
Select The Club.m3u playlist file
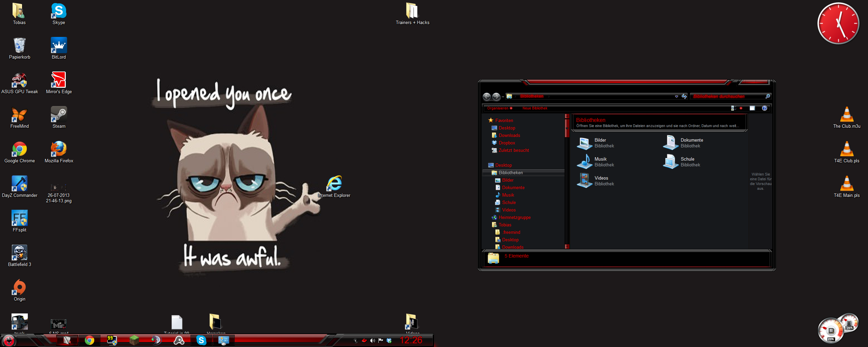[847, 118]
